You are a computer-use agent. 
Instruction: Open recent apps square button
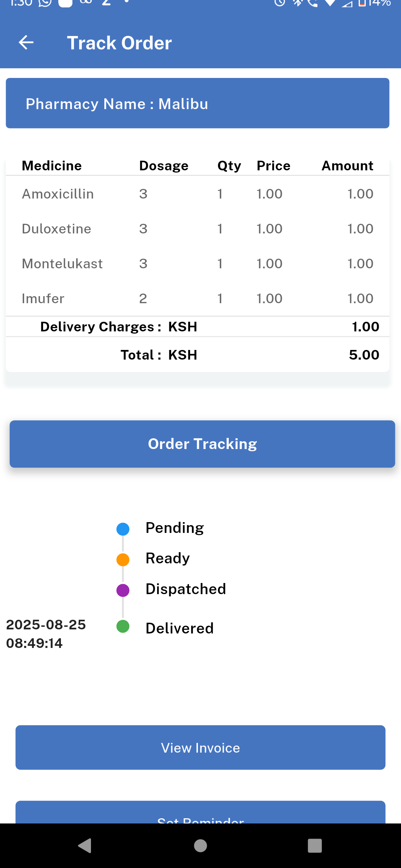click(x=314, y=846)
